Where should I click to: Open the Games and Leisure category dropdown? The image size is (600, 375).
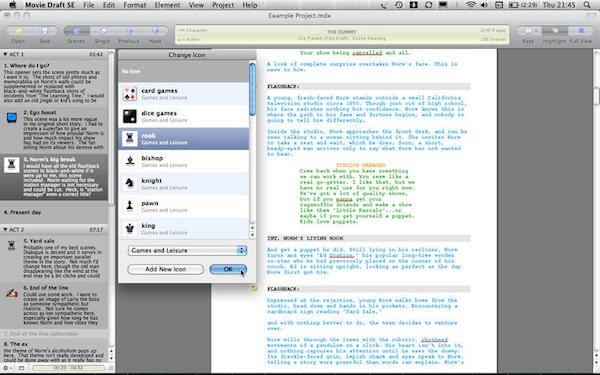pyautogui.click(x=187, y=250)
